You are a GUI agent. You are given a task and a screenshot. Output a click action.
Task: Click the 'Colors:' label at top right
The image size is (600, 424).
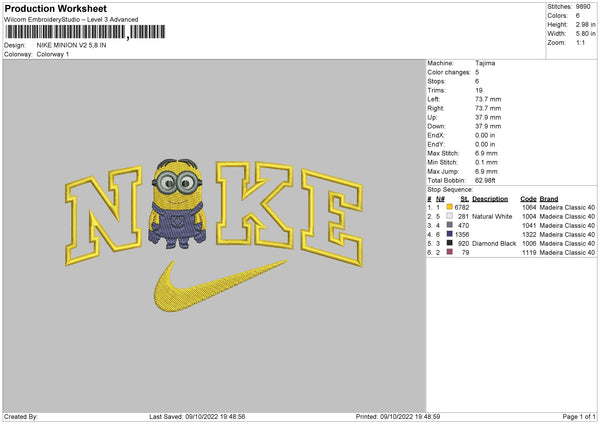click(x=558, y=16)
